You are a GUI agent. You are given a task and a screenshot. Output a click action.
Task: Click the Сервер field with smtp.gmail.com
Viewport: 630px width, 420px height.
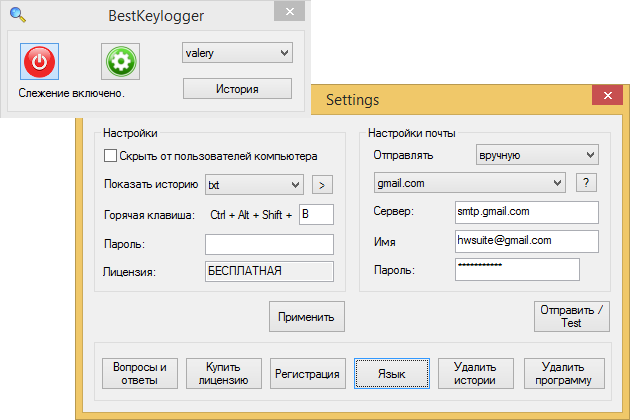pyautogui.click(x=527, y=212)
